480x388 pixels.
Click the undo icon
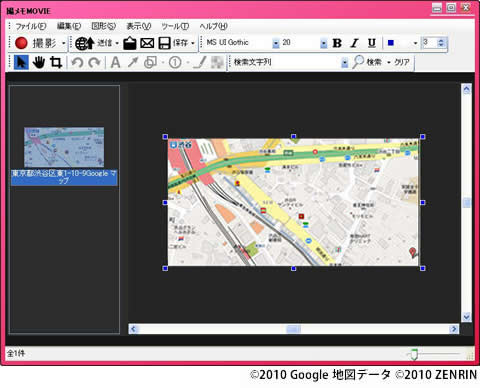click(77, 62)
